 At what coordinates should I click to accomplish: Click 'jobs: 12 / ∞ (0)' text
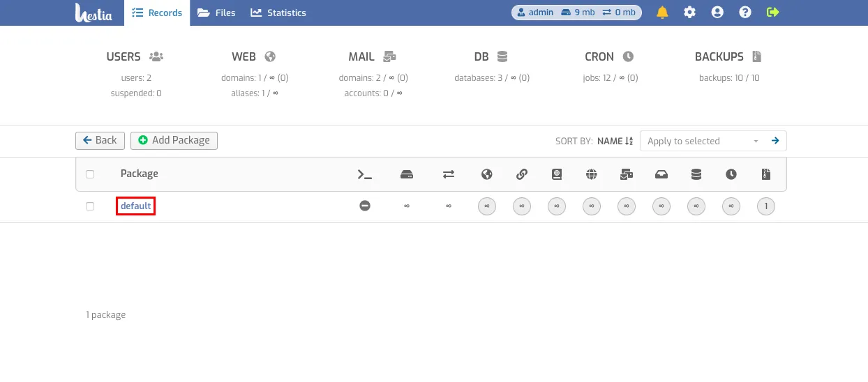tap(611, 78)
